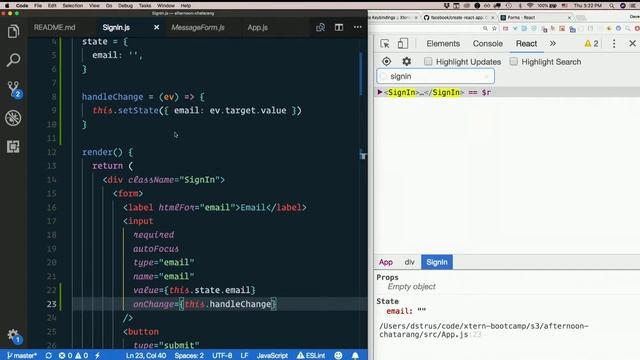Open notifications bell in status bar
640x360 pixels.
coord(355,355)
